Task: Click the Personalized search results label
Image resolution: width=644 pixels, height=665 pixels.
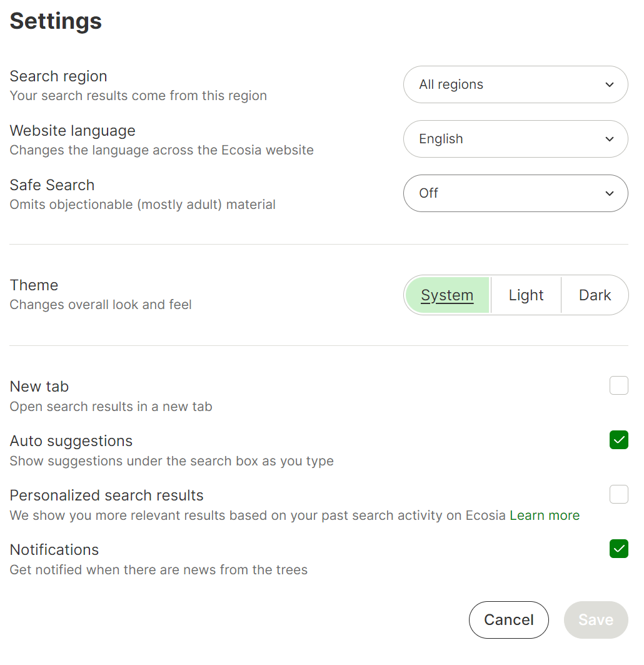Action: click(x=106, y=495)
